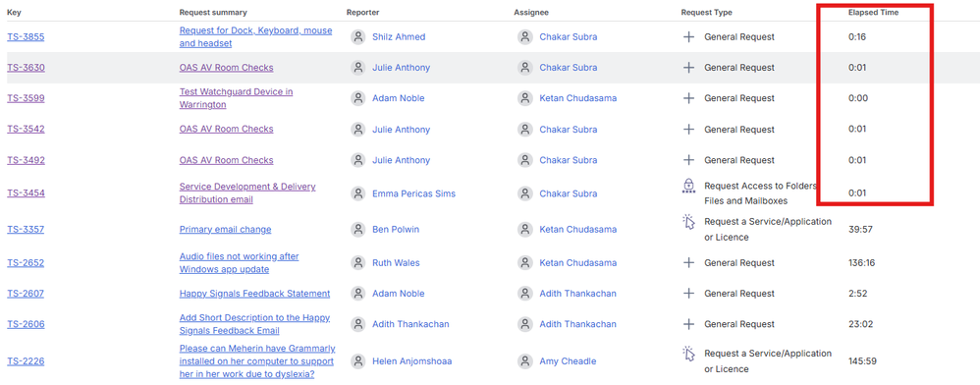Click the plus icon in row TS-3630

pos(688,68)
